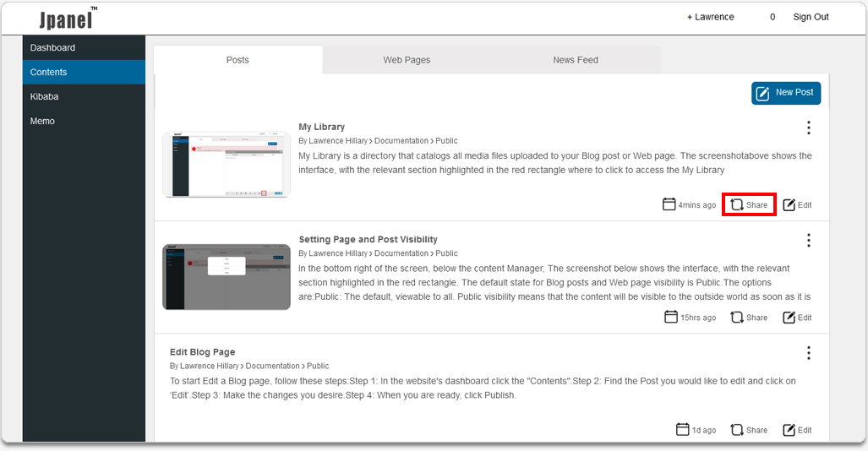Open the Edit Blog Page title
Viewport: 868px width, 451px height.
(203, 352)
